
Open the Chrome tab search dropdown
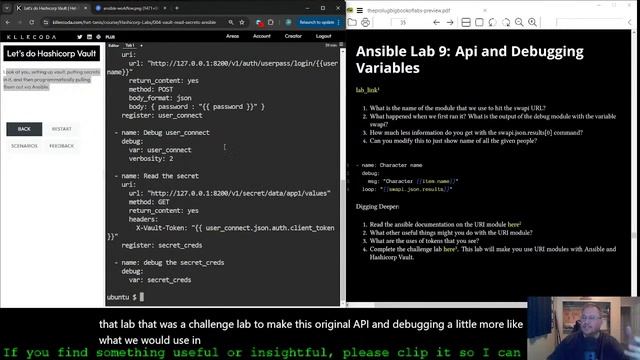7,8
